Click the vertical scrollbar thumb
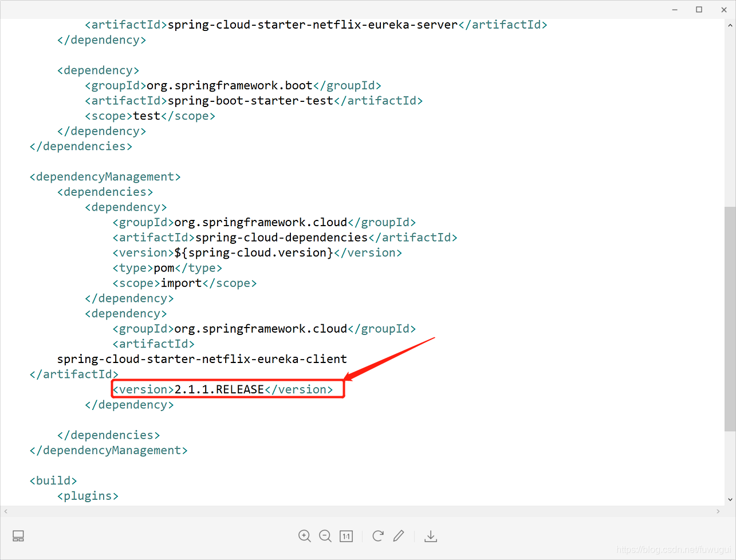This screenshot has width=736, height=560. 730,319
